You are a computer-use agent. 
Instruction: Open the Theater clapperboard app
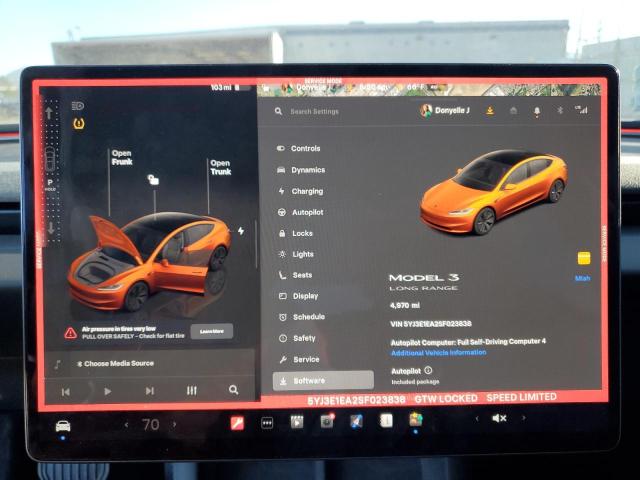[297, 422]
